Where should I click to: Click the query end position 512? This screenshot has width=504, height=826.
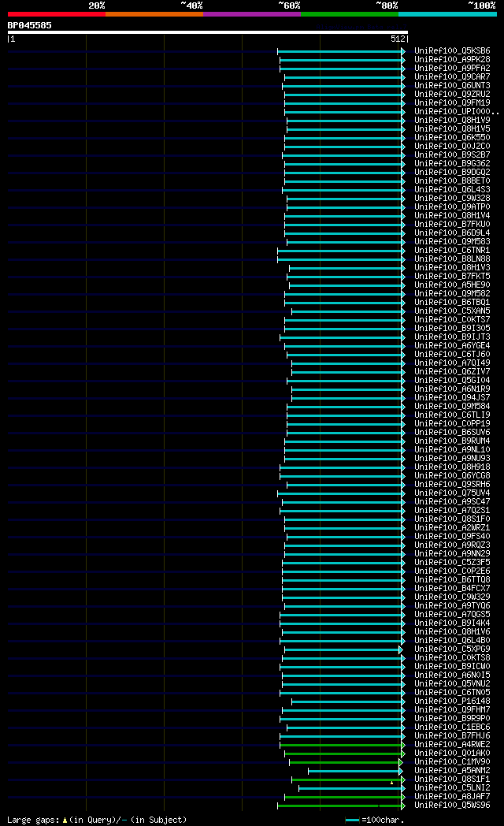point(398,39)
